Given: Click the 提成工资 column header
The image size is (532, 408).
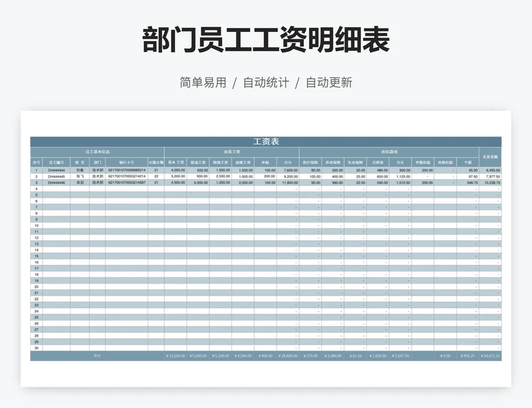Looking at the screenshot, I should 198,162.
